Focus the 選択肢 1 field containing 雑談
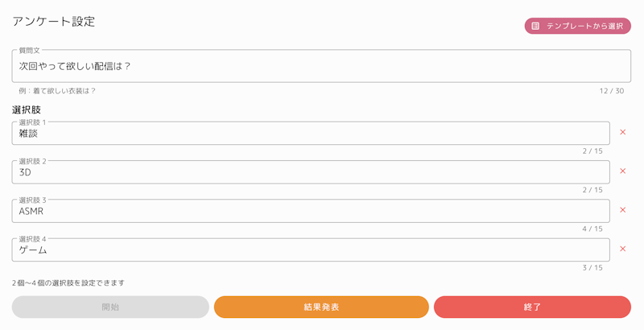 [x=311, y=133]
